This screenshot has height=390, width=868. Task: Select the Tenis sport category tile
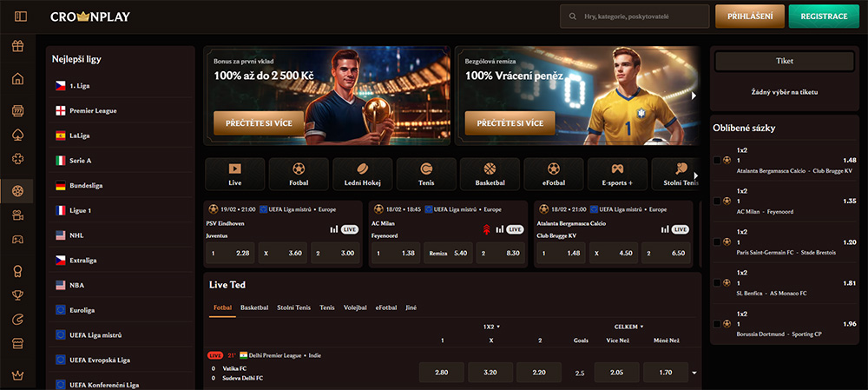(426, 174)
